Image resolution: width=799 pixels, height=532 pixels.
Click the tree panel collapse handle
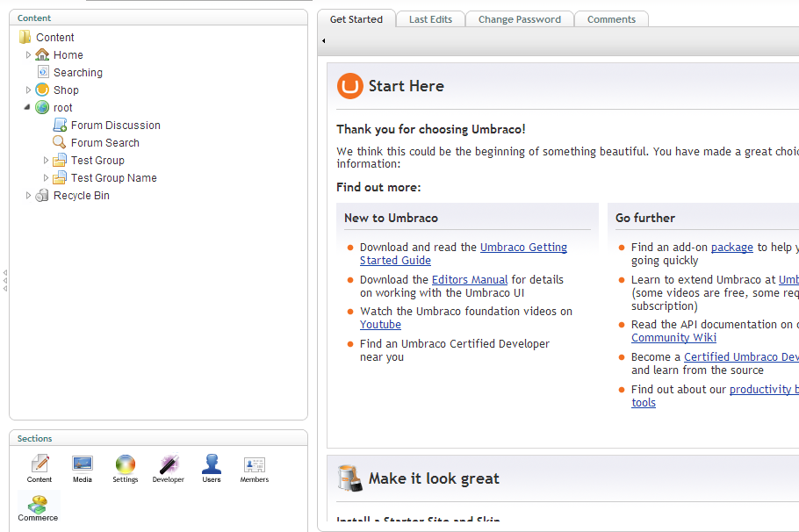pos(5,280)
